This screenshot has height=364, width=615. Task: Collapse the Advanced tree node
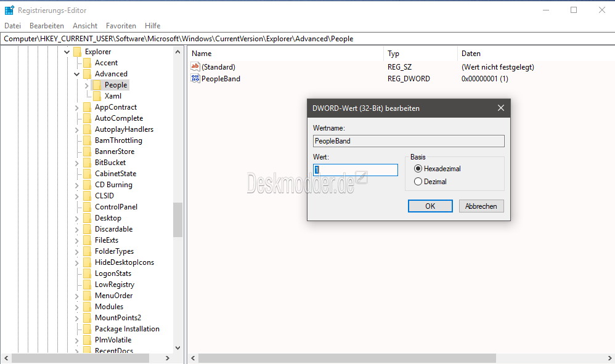pos(76,74)
